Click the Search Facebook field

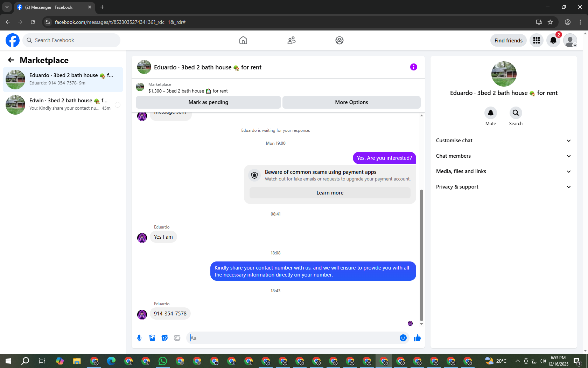point(71,40)
